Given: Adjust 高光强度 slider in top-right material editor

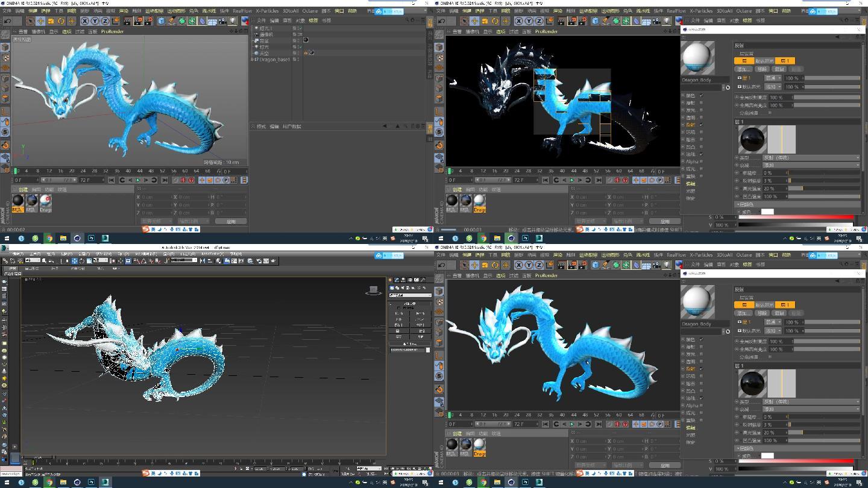Looking at the screenshot, I should (825, 188).
